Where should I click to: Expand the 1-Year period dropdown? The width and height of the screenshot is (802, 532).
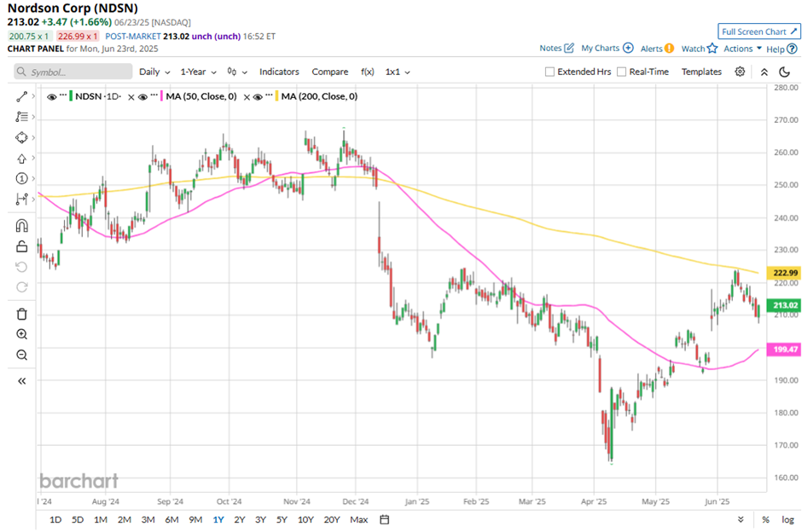(x=199, y=72)
